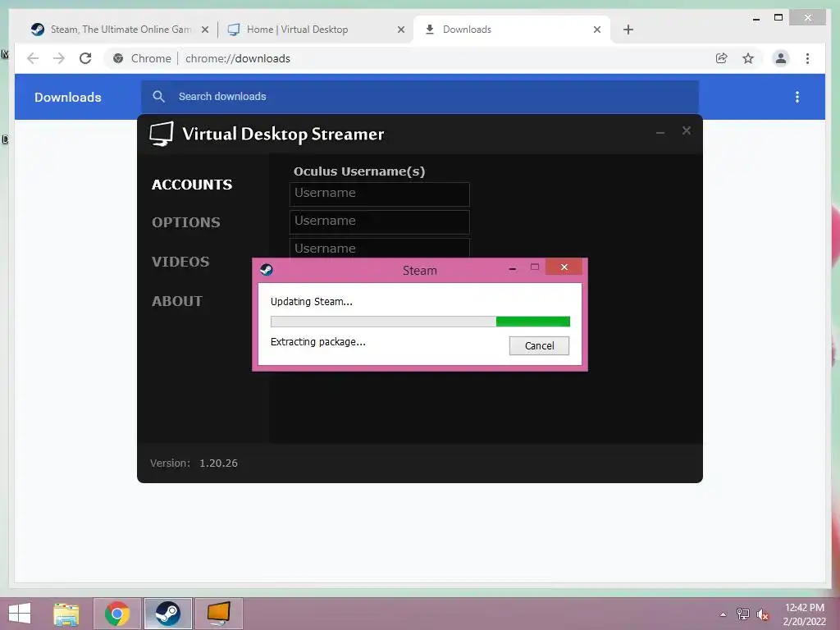Click the taskbar clock showing 12:42 PM
Viewport: 840px width, 630px height.
pyautogui.click(x=804, y=614)
